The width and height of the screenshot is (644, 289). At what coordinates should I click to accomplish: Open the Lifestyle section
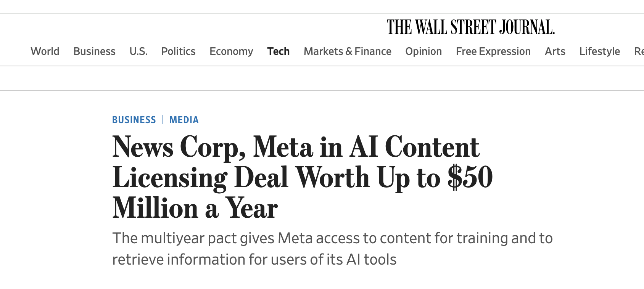pyautogui.click(x=599, y=51)
